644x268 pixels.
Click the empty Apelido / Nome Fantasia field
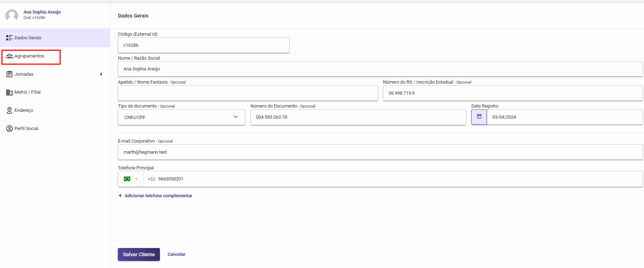coord(248,93)
